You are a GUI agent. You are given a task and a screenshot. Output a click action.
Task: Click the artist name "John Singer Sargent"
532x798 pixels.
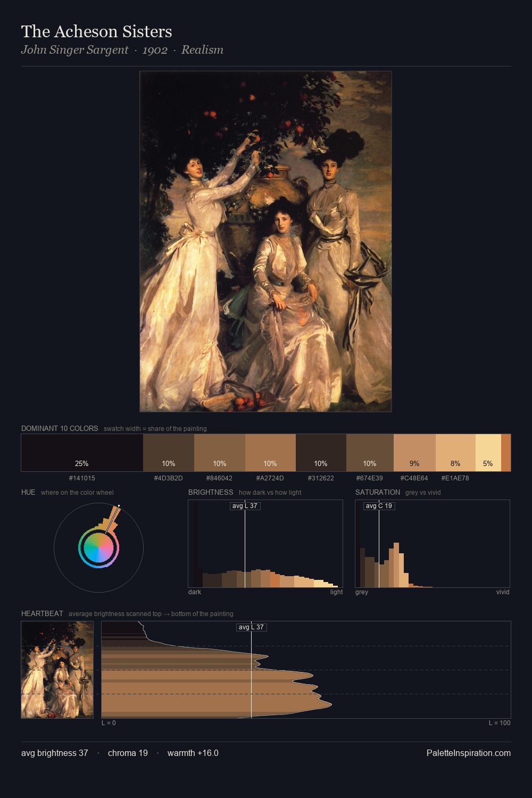pyautogui.click(x=74, y=50)
